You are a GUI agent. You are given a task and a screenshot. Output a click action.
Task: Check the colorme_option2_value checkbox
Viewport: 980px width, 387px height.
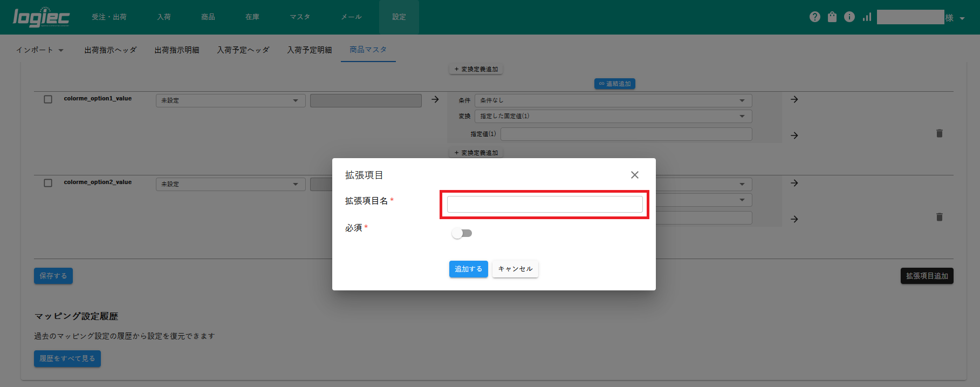point(48,183)
